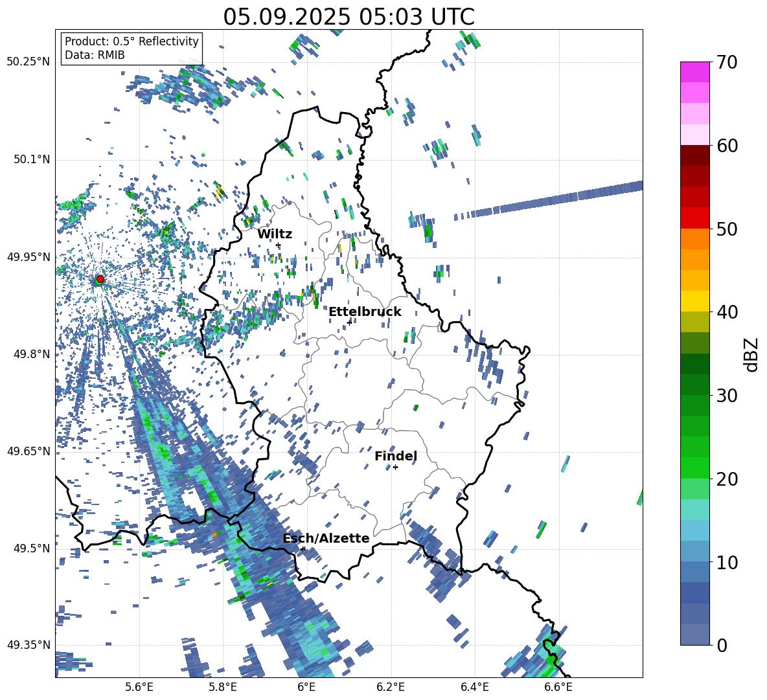This screenshot has height=700, width=767.
Task: Click the 49.8°N latitude label
Action: (x=31, y=354)
